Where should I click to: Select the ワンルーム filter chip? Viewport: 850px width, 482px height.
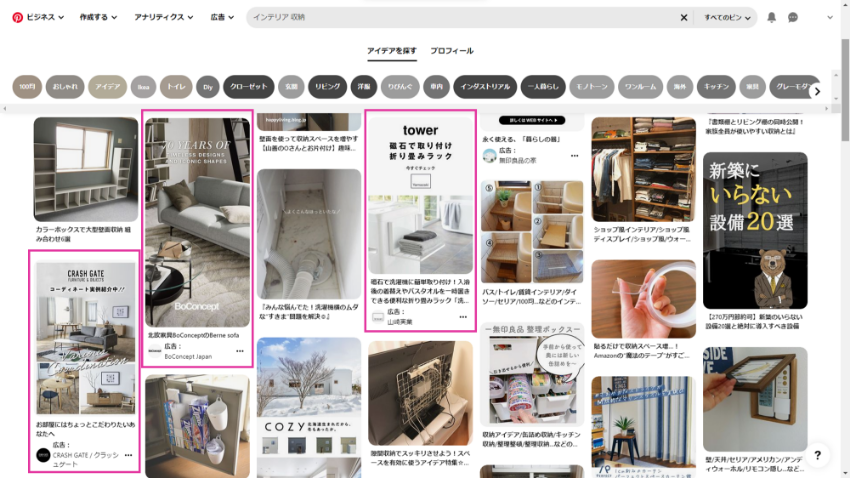640,87
